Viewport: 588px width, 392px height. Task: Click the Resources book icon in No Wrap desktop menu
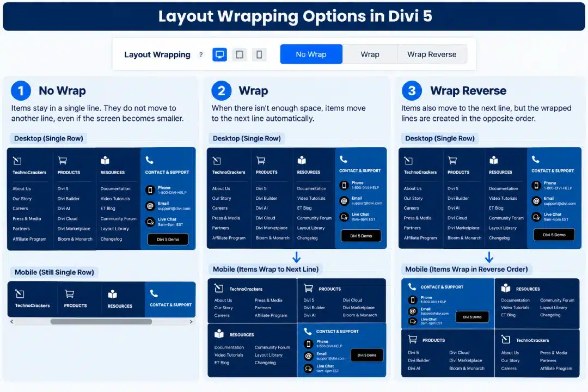click(105, 161)
